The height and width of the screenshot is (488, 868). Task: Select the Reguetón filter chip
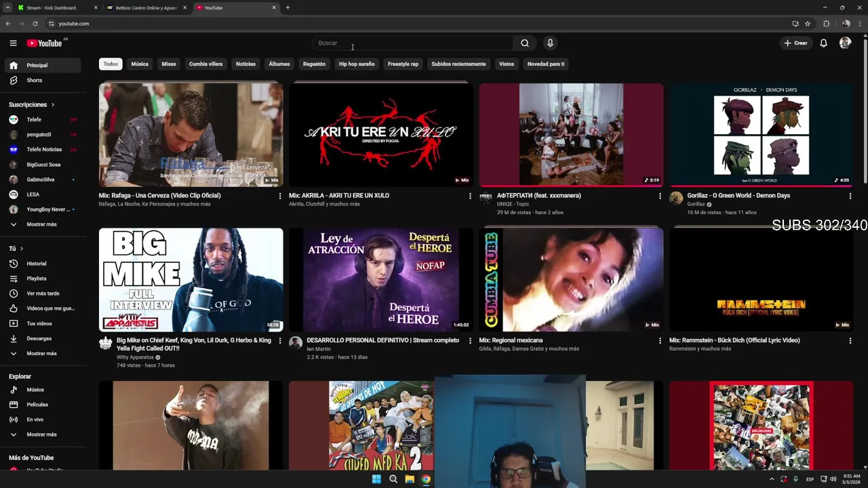tap(314, 64)
